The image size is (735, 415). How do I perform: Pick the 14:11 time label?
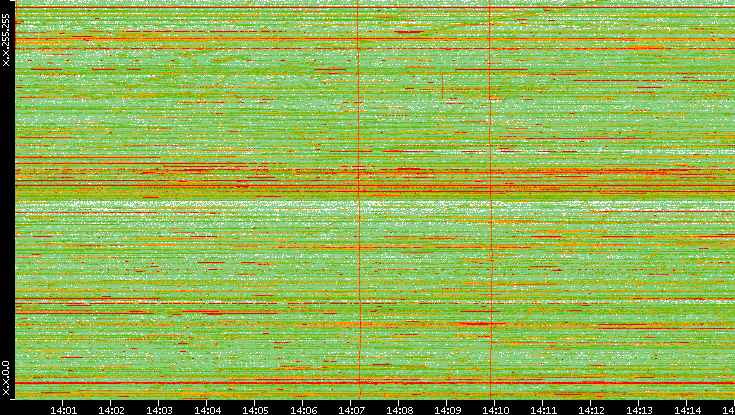coord(543,410)
